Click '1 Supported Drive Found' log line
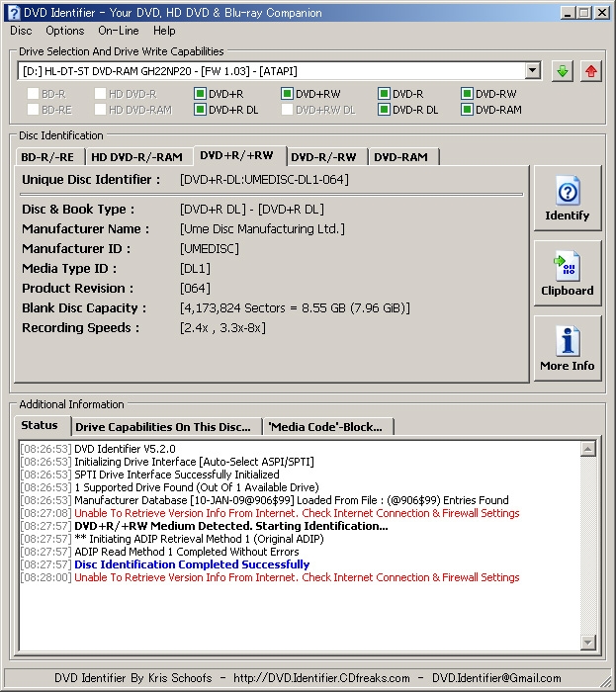This screenshot has width=616, height=692. (x=197, y=487)
